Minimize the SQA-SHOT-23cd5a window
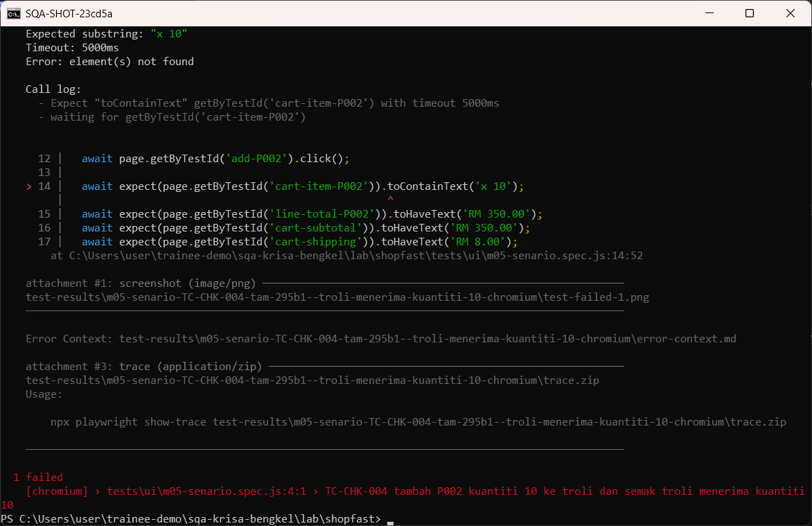 point(709,13)
